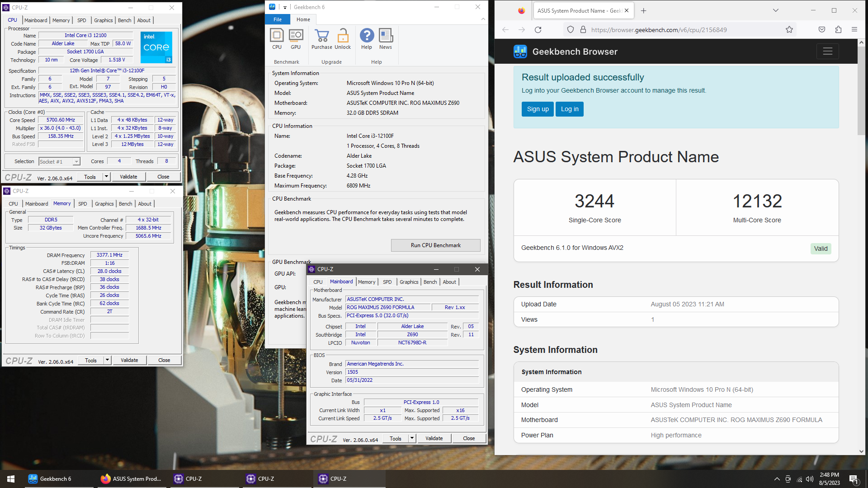This screenshot has width=868, height=488.
Task: Switch to SPD tab in top CPU-Z window
Action: (x=82, y=20)
